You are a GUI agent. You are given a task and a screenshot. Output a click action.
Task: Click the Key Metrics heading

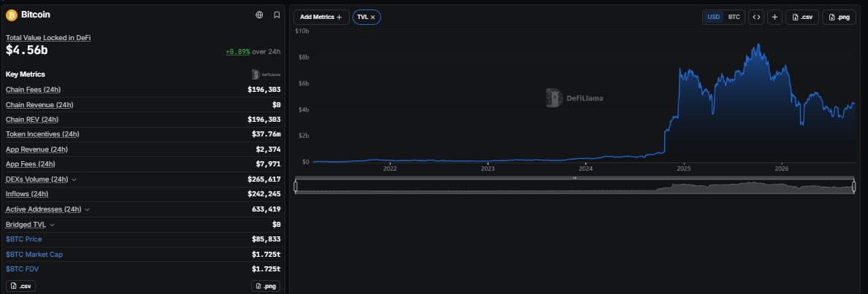[26, 74]
